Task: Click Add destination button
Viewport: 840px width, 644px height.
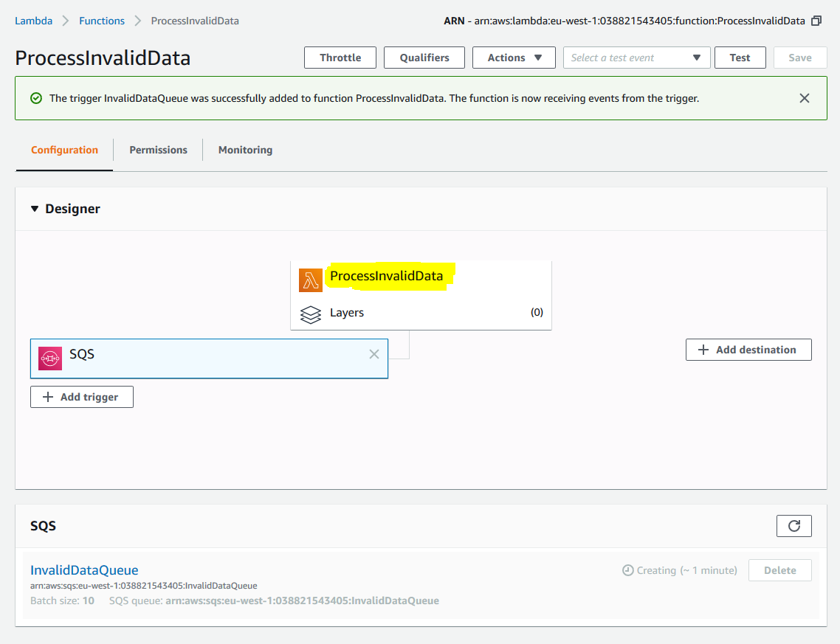Action: click(748, 350)
